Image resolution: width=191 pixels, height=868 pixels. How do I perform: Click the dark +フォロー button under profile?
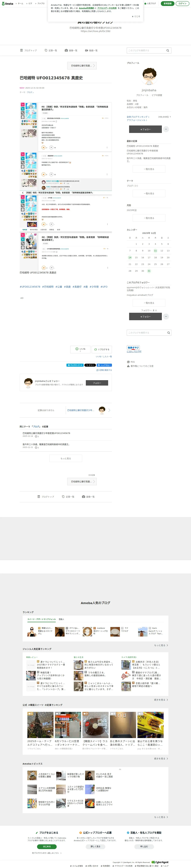coord(145,129)
